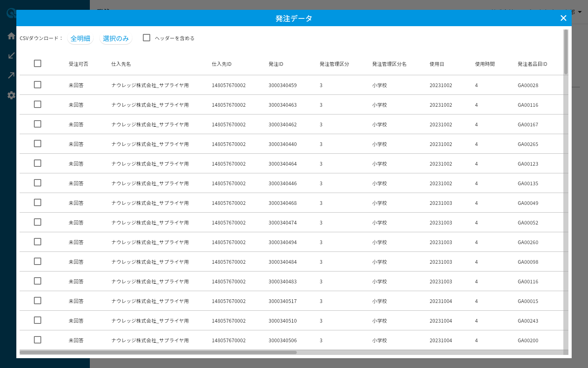588x368 pixels.
Task: Check the row with 発注ID 3000340484
Action: point(38,261)
